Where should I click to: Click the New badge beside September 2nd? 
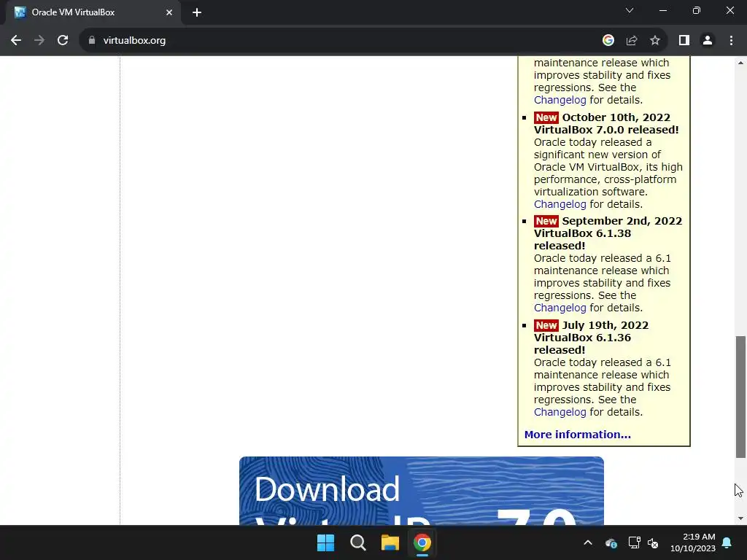546,221
